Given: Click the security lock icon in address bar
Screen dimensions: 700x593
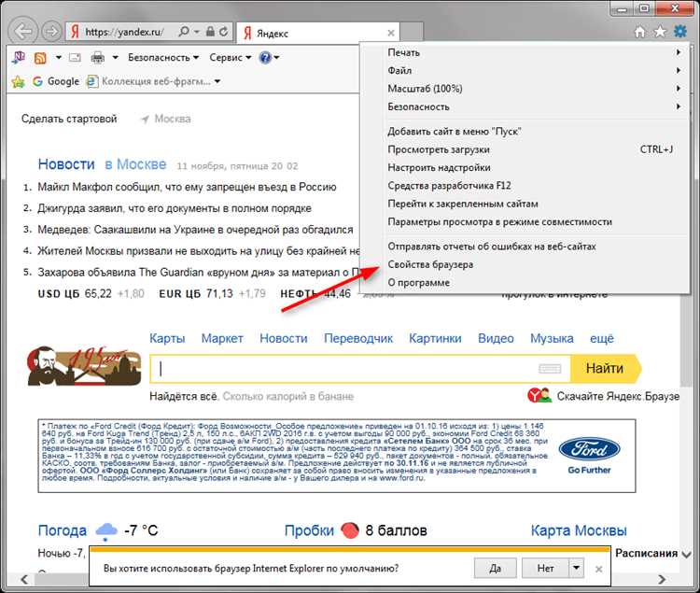Looking at the screenshot, I should [x=210, y=31].
